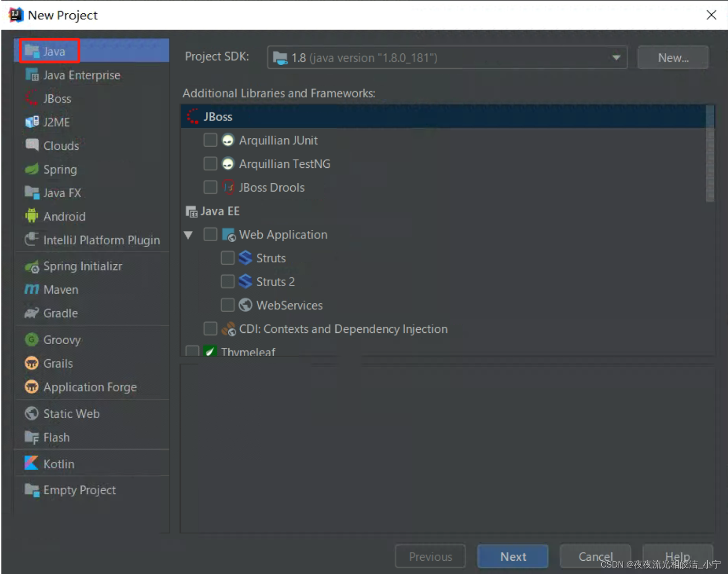The image size is (728, 574).
Task: Click the IntelliJ Platform Plugin icon
Action: coord(32,239)
